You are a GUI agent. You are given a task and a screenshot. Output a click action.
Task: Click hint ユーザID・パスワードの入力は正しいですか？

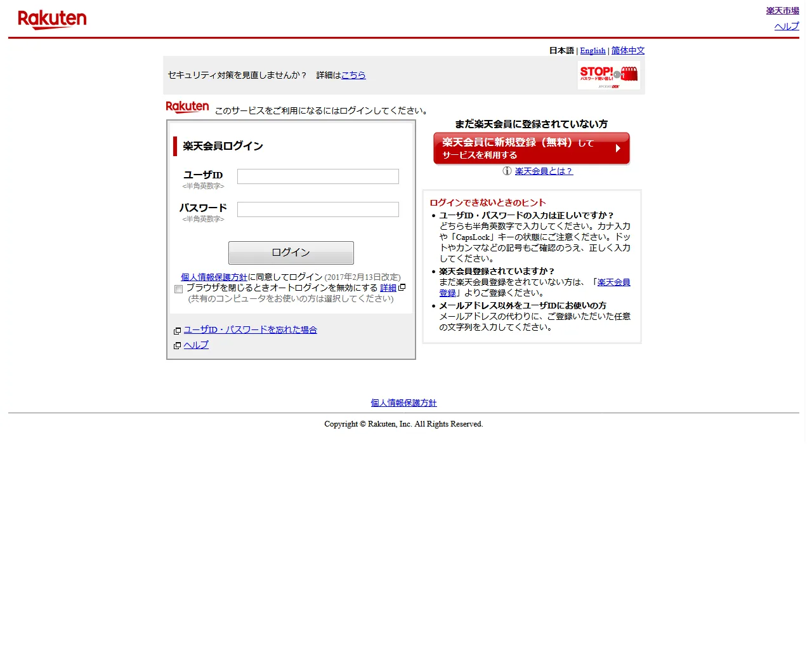coord(527,215)
